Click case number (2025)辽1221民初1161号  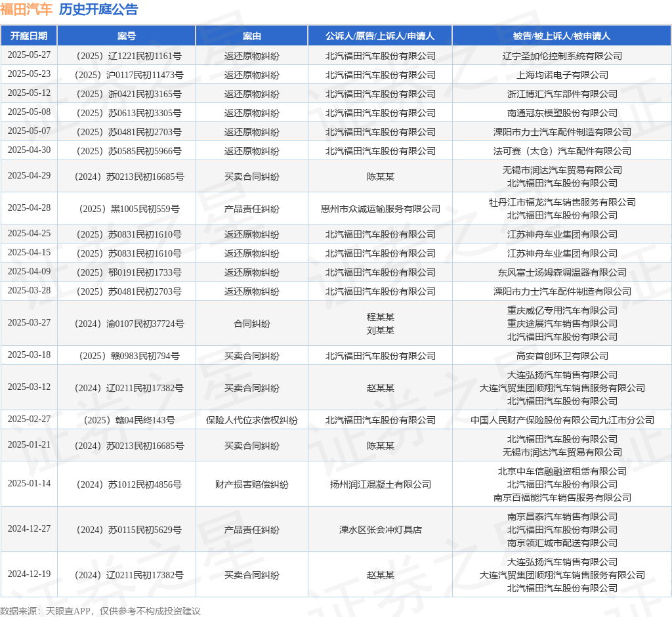[x=129, y=56]
